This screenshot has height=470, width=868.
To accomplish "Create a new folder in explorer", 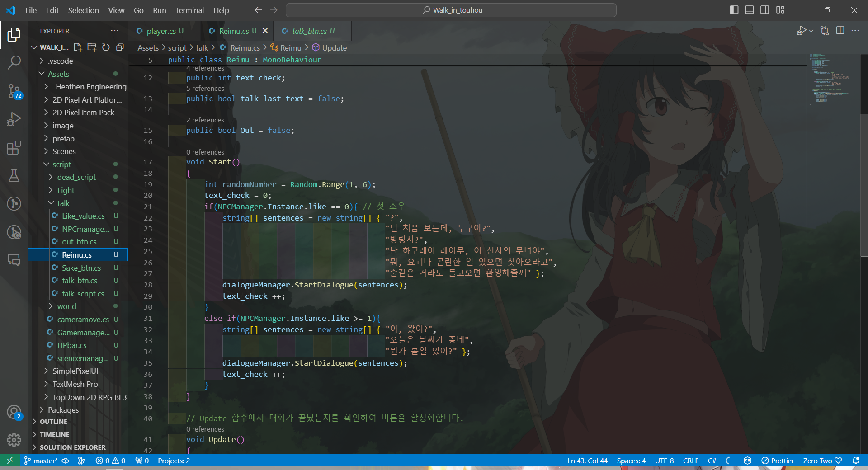I will [x=92, y=47].
